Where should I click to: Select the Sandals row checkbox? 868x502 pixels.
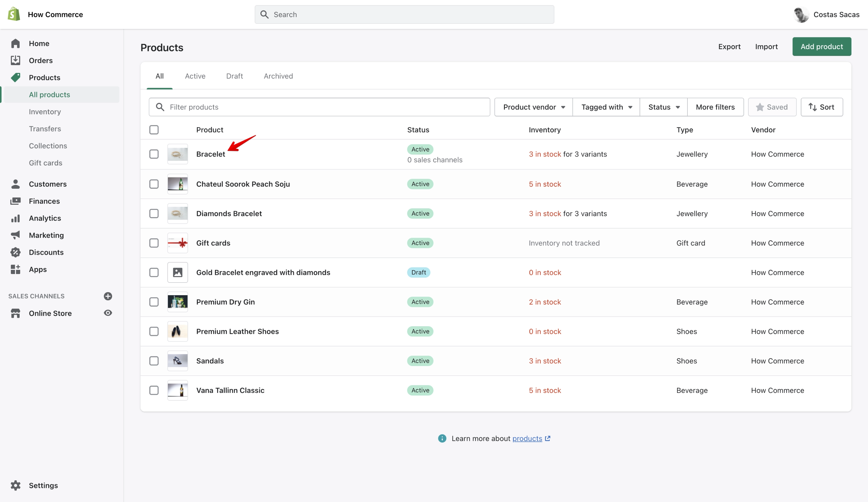click(154, 361)
